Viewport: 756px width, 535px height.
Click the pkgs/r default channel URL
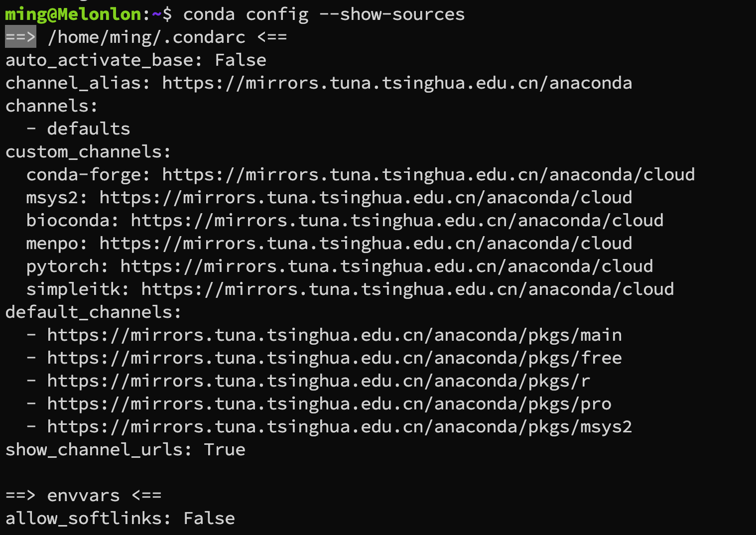tap(319, 381)
